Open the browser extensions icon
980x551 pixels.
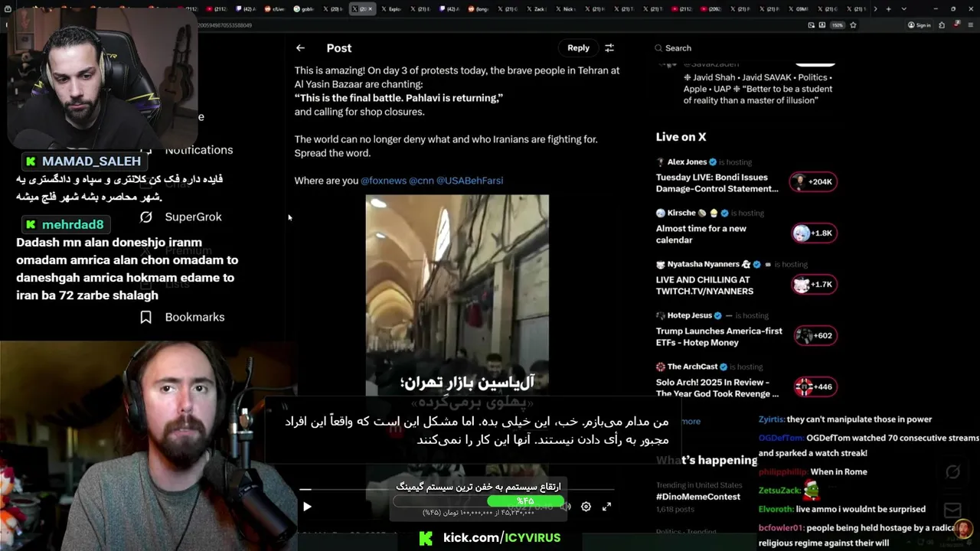(x=941, y=24)
